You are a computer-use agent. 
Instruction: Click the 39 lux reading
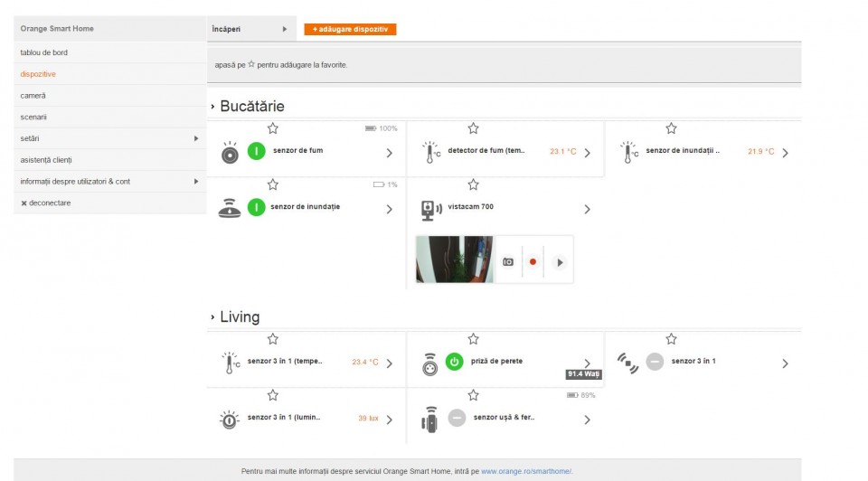pos(368,419)
